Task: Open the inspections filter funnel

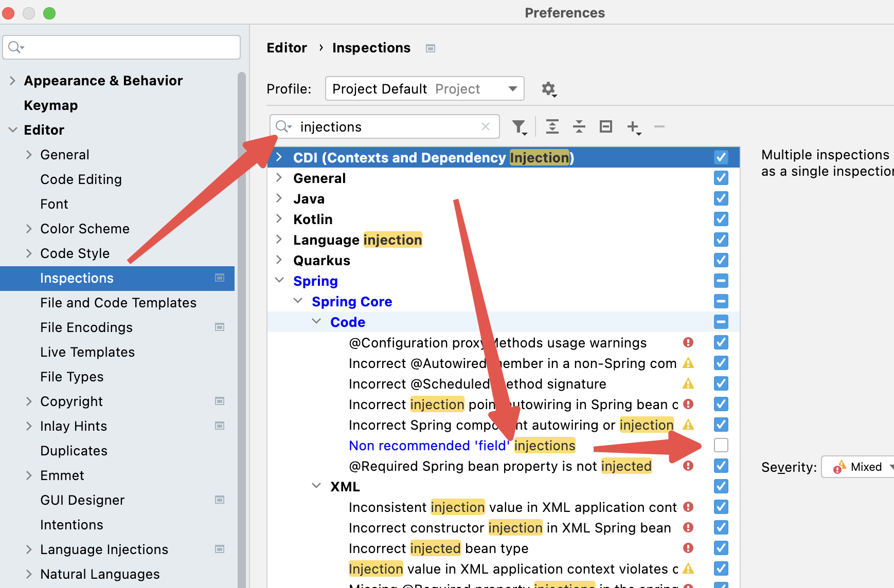Action: click(x=520, y=127)
